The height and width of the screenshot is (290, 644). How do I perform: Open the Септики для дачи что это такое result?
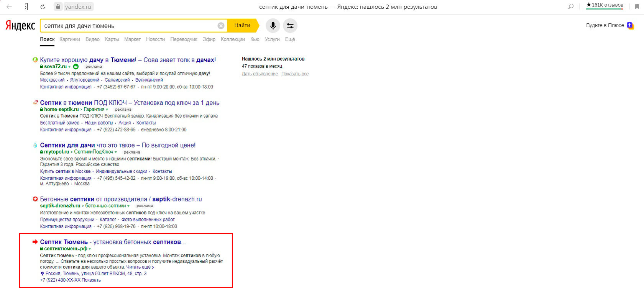point(118,145)
